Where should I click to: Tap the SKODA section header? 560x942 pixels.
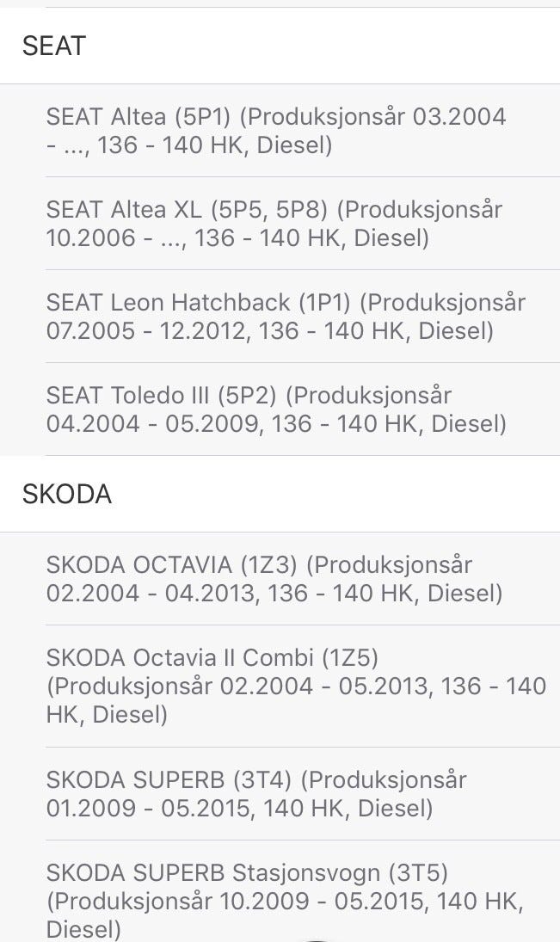[x=67, y=495]
